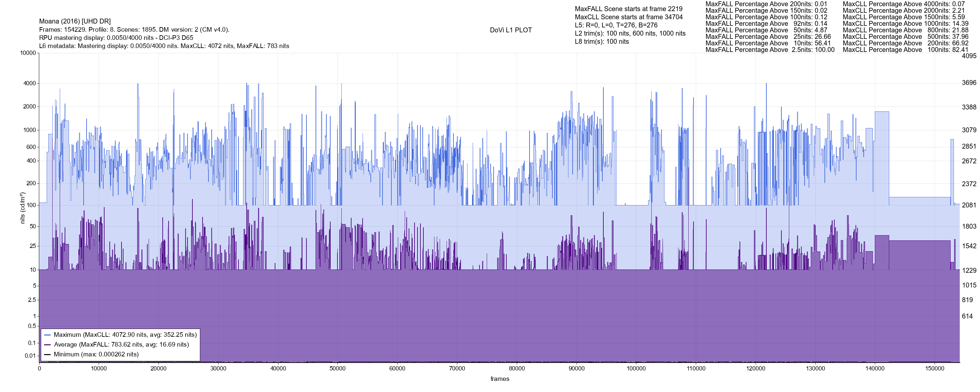Click the purple Average legend line swatch
Screen dimensions: 980x392
coord(48,345)
